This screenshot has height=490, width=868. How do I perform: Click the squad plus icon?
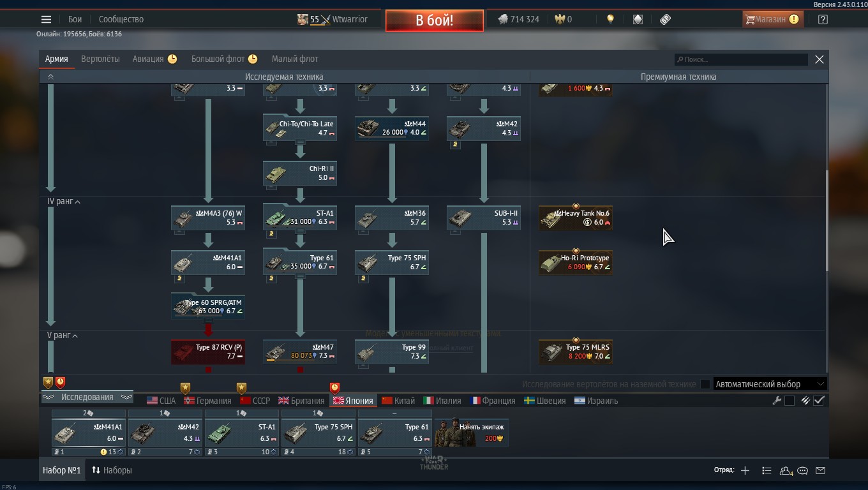(745, 470)
